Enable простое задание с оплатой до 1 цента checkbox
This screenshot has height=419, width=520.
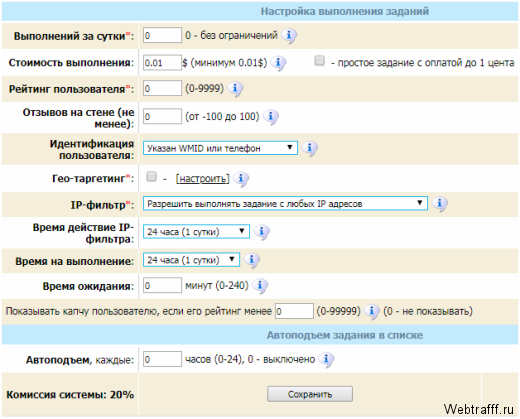[320, 61]
